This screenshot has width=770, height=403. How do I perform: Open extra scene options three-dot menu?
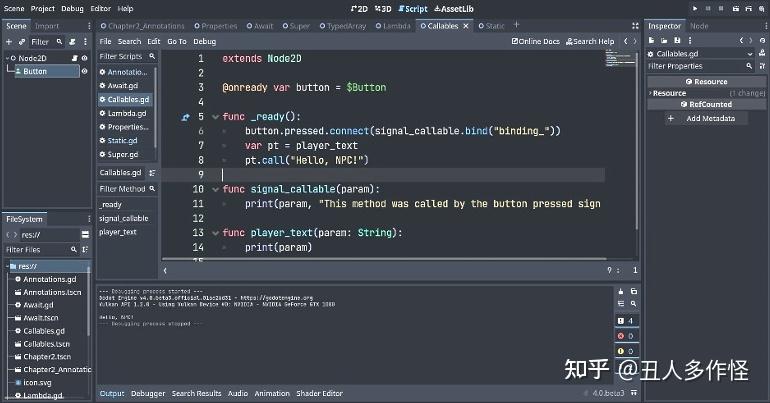85,42
